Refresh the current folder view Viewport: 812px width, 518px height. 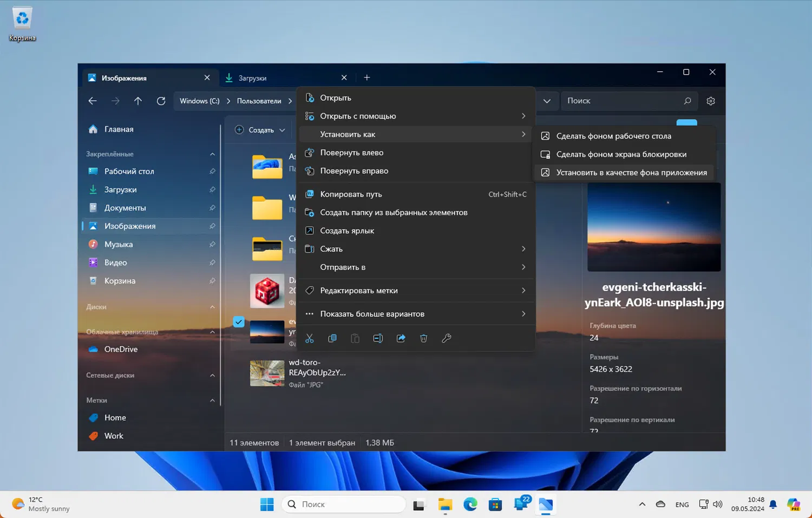[161, 101]
